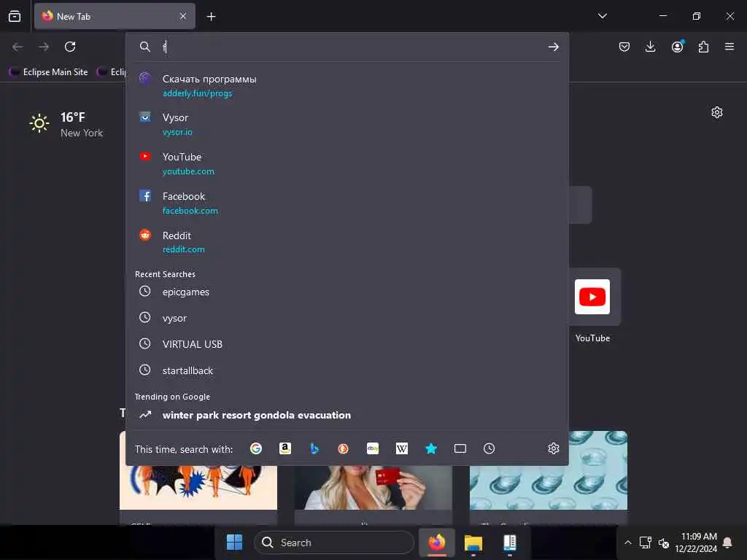Select the New Tab tab
Image resolution: width=747 pixels, height=560 pixels.
point(115,16)
